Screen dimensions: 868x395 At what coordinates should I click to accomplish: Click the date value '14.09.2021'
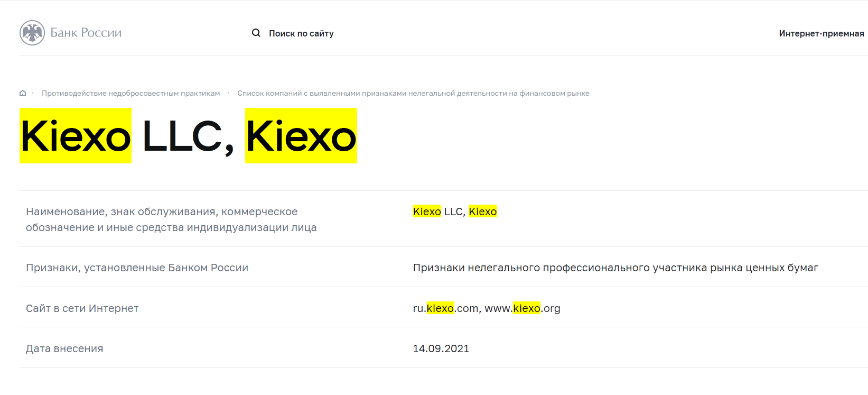point(441,348)
